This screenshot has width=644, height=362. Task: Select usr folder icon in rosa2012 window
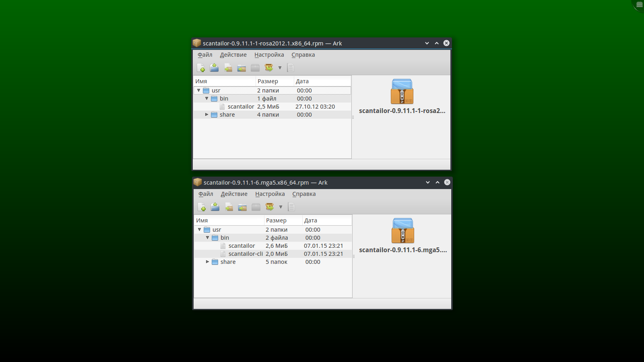tap(206, 90)
